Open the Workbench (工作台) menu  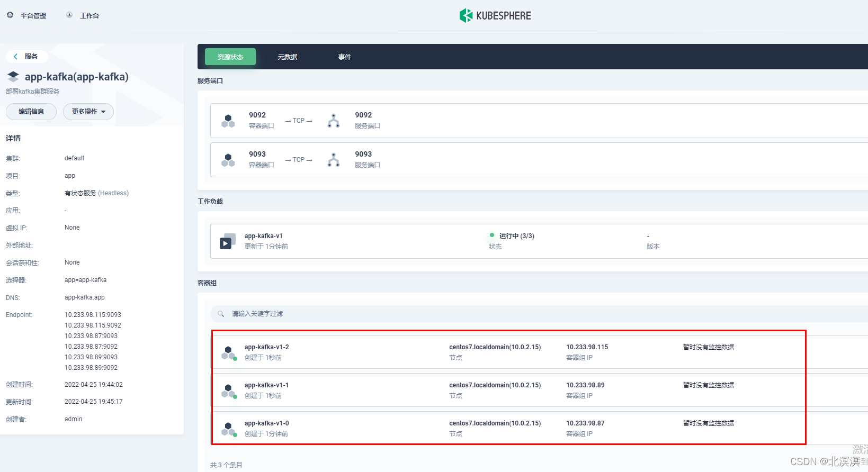(90, 16)
